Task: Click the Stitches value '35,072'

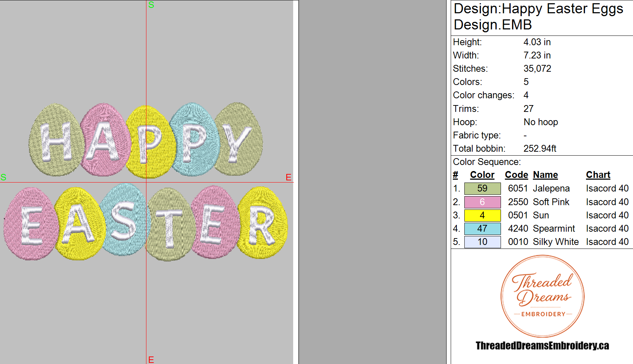Action: pyautogui.click(x=537, y=68)
